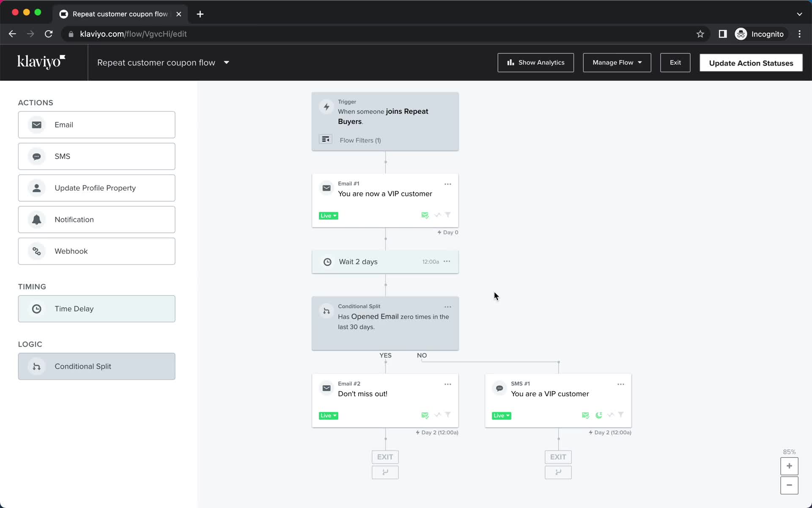Open Chrome's three-dot menu

click(x=799, y=34)
